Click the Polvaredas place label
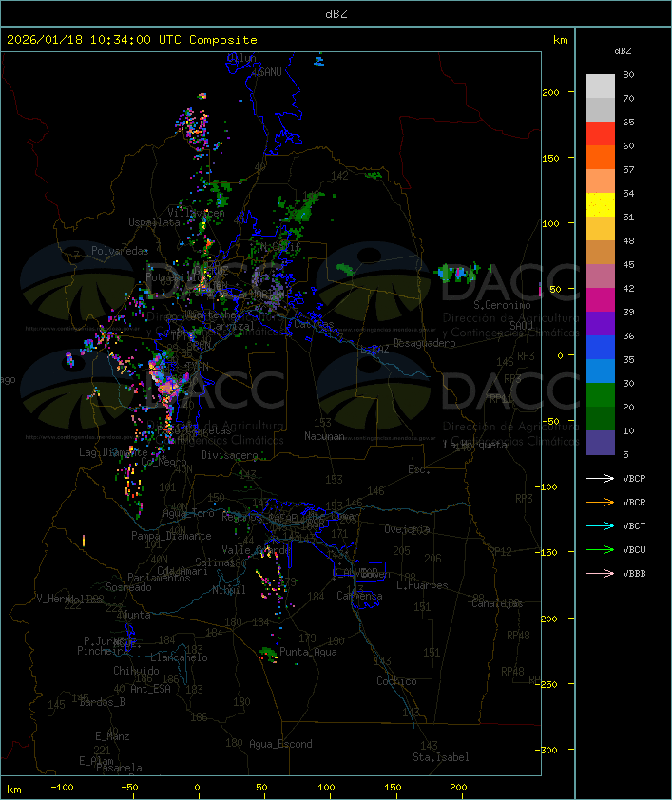 point(120,251)
